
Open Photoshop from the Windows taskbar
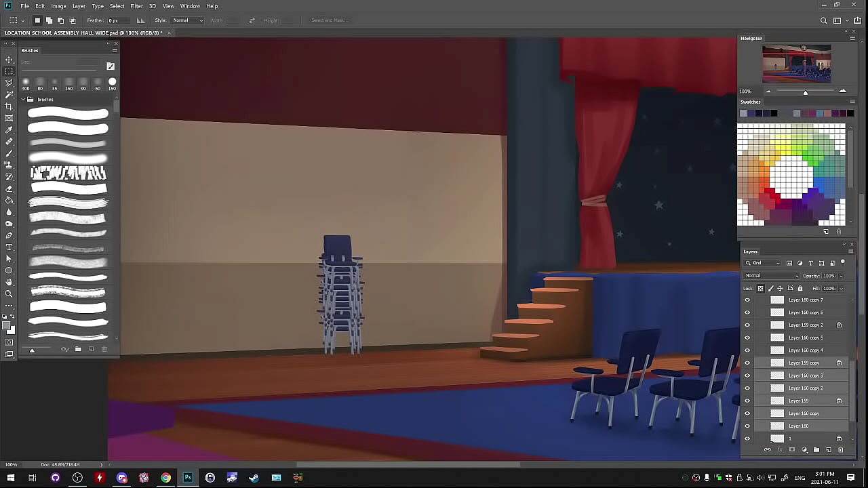[x=188, y=478]
